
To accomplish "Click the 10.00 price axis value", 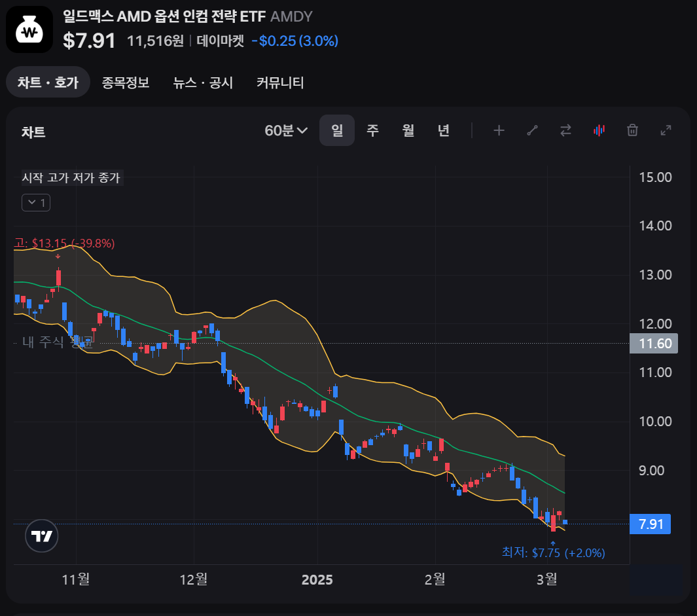I will [x=655, y=421].
